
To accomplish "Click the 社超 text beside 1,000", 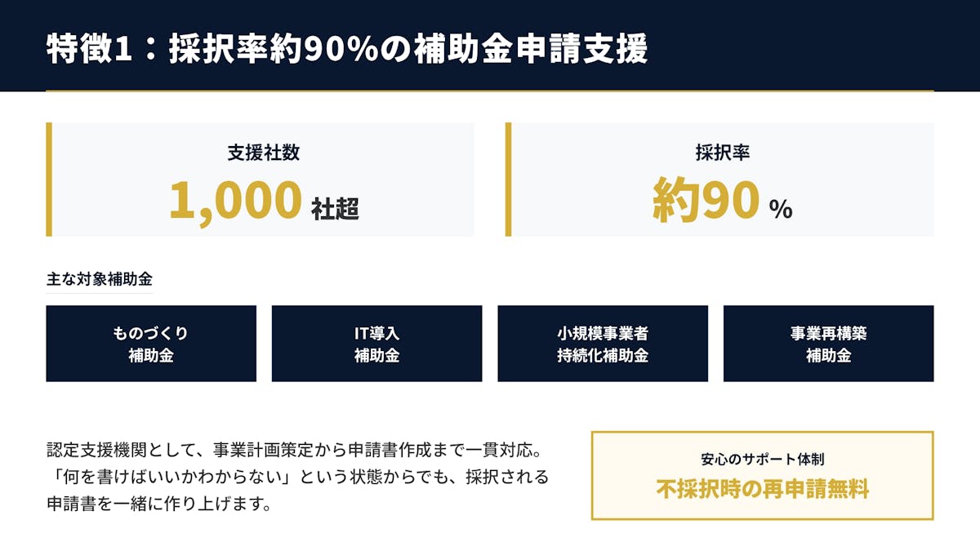I will tap(335, 209).
